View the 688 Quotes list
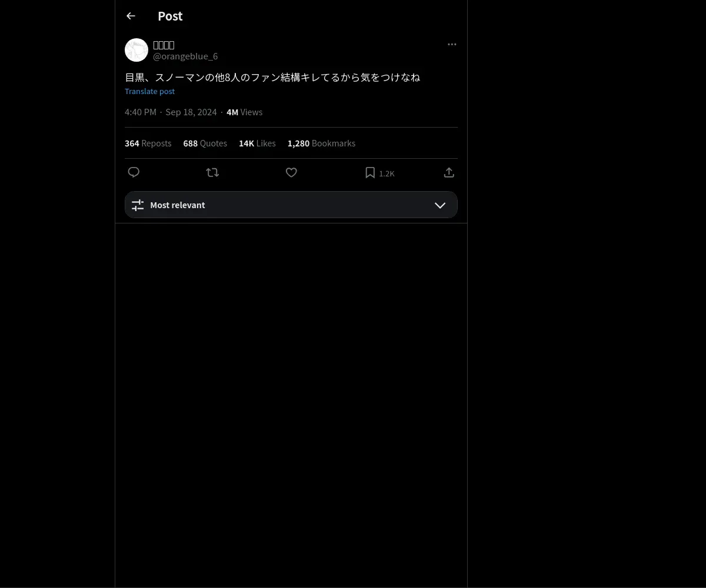The image size is (706, 588). click(x=205, y=143)
